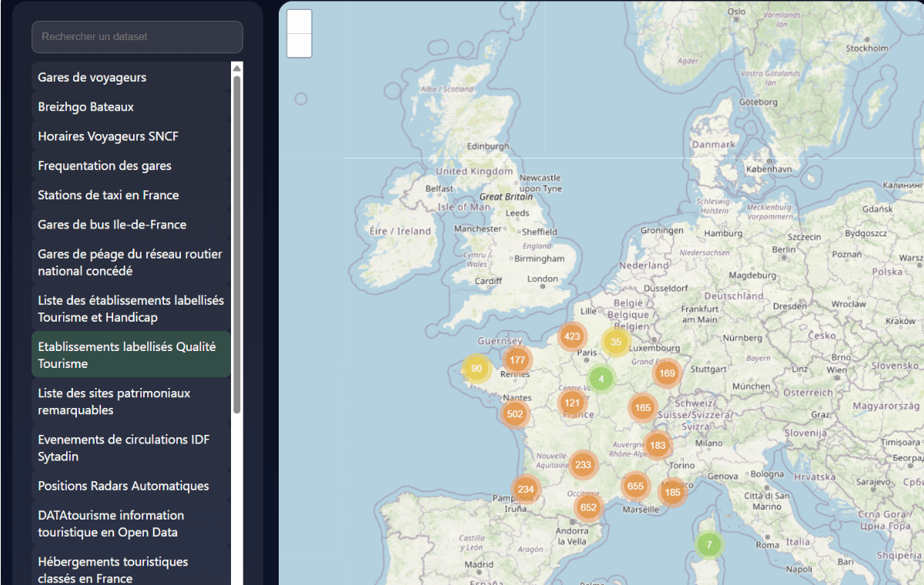Click the 502 cluster near Nantes
The height and width of the screenshot is (585, 924).
tap(515, 414)
